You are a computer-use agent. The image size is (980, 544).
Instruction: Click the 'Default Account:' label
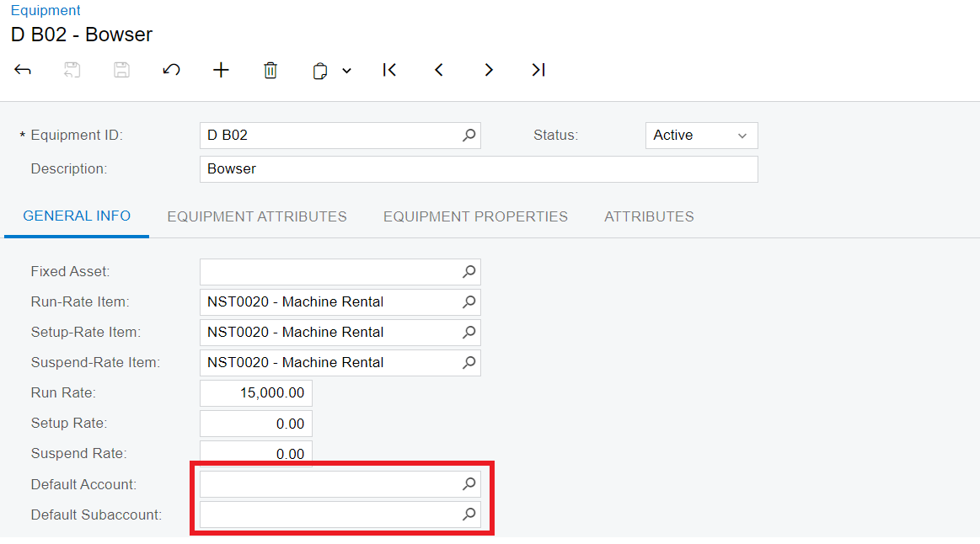point(83,484)
